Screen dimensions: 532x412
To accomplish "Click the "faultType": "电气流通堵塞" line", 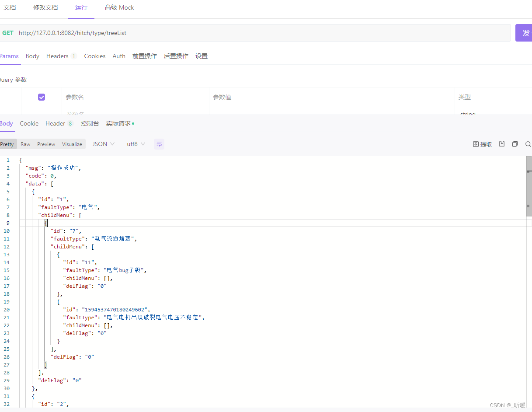I will click(94, 239).
